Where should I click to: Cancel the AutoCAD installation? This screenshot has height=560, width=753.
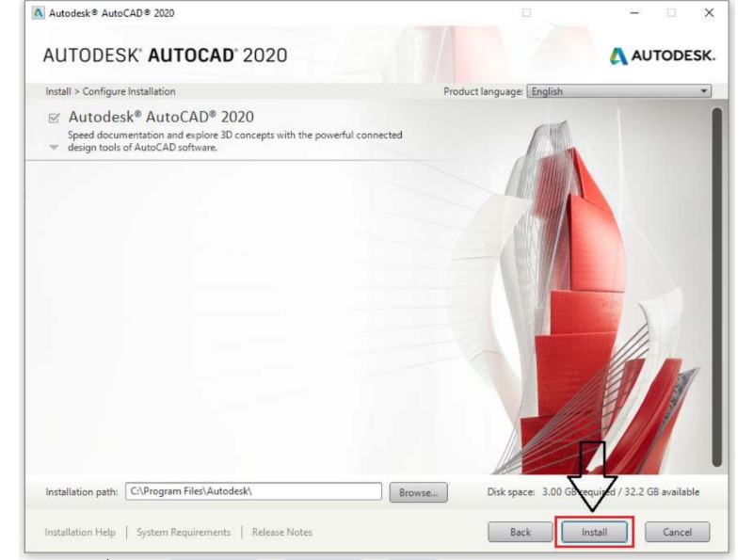(x=677, y=532)
